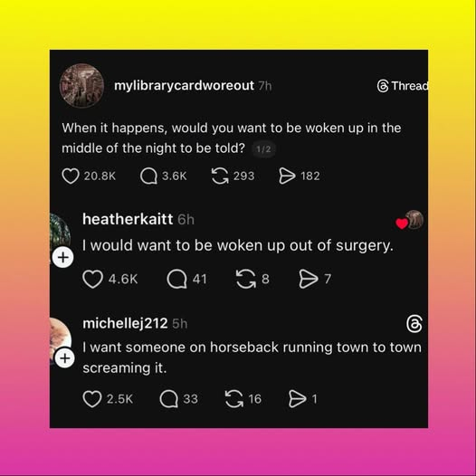Repost heatherkaitt's reply showing 8 reposts
Viewport: 476px width, 476px height.
[x=246, y=279]
